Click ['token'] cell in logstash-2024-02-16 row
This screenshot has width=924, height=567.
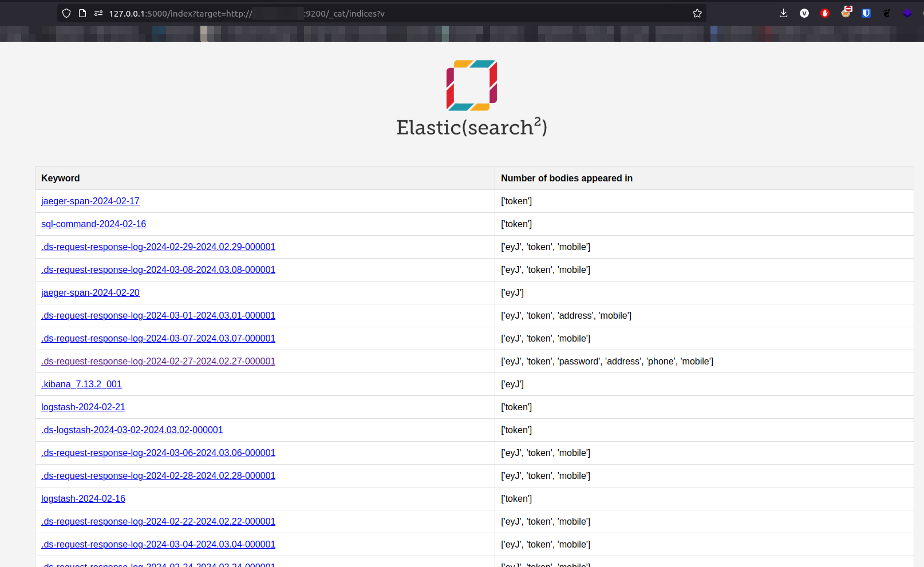coord(704,498)
